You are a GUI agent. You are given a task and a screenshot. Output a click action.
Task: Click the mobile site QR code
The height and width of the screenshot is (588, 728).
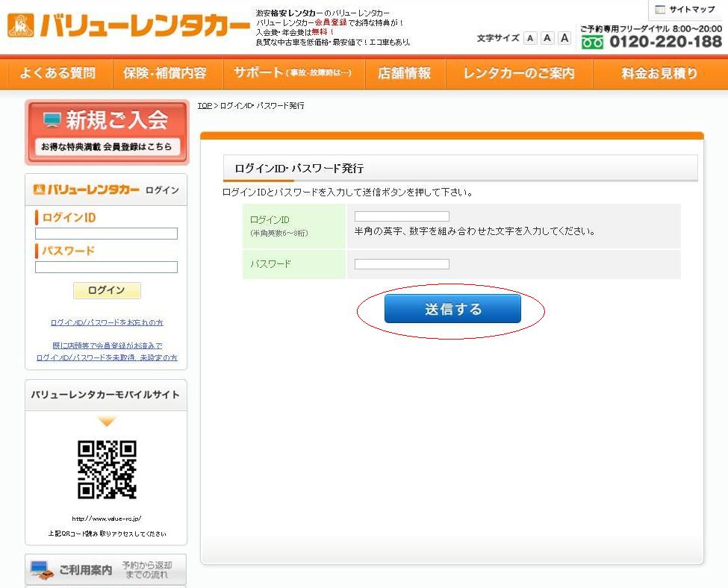pos(107,469)
